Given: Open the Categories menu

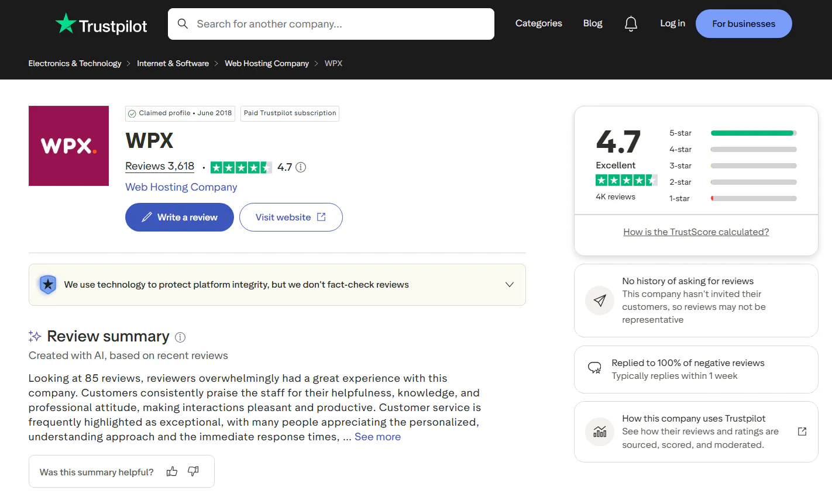Looking at the screenshot, I should (x=538, y=23).
